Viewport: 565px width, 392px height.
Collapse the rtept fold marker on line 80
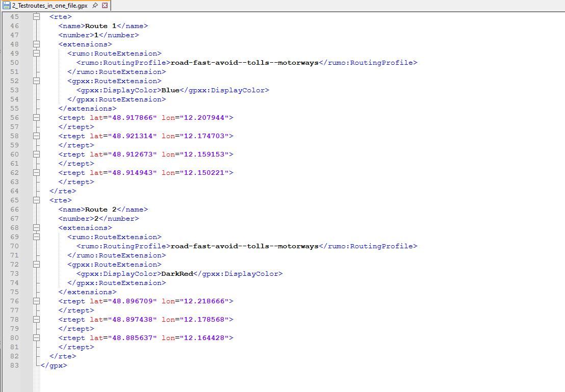point(37,338)
